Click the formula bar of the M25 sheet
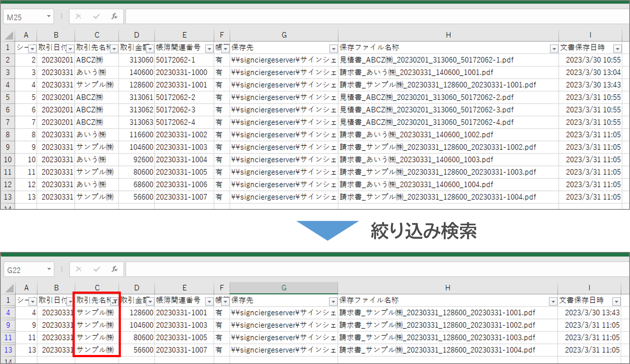 [x=377, y=17]
